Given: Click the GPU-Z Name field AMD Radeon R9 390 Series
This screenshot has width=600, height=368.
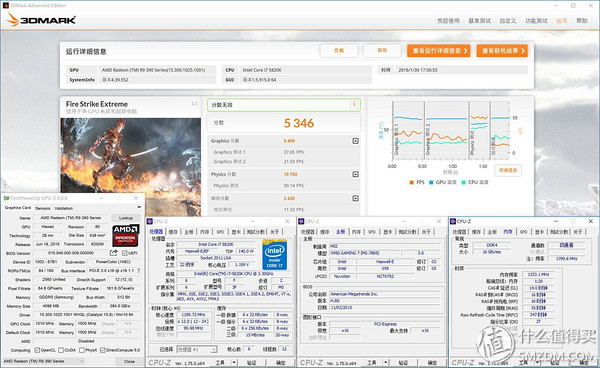Looking at the screenshot, I should pos(71,218).
